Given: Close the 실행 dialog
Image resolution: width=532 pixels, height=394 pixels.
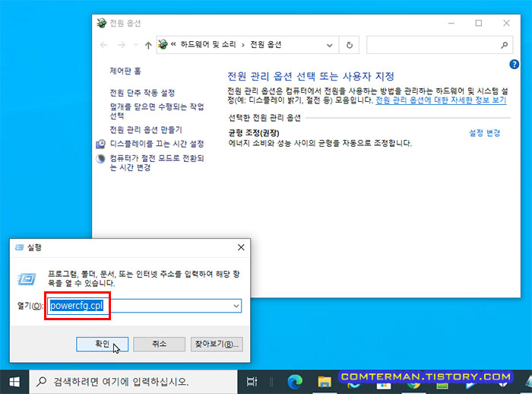Looking at the screenshot, I should click(241, 247).
